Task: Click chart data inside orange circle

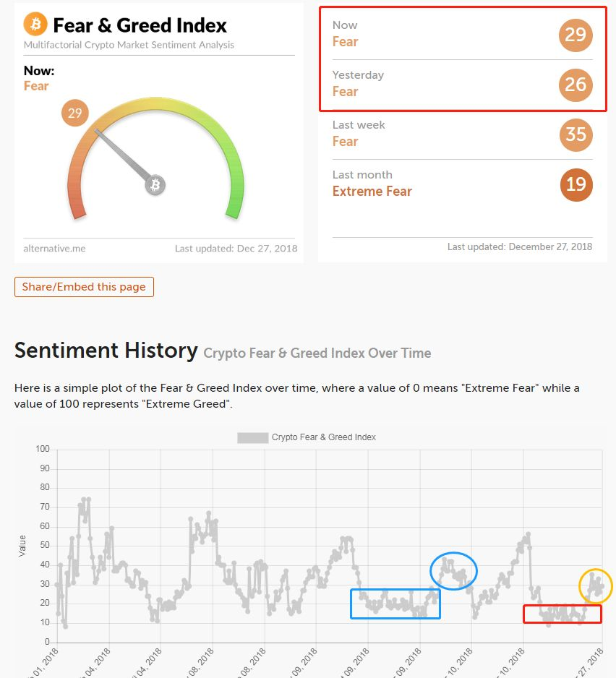Action: [x=595, y=585]
